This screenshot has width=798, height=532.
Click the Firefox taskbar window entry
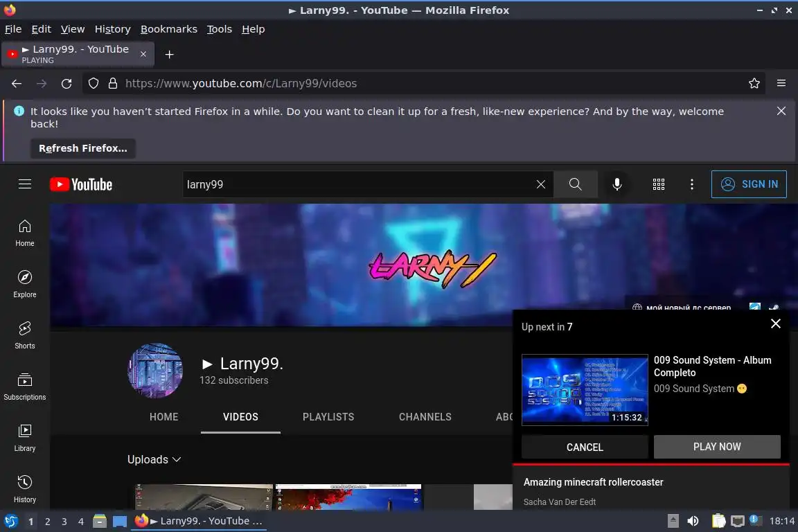[x=199, y=521]
